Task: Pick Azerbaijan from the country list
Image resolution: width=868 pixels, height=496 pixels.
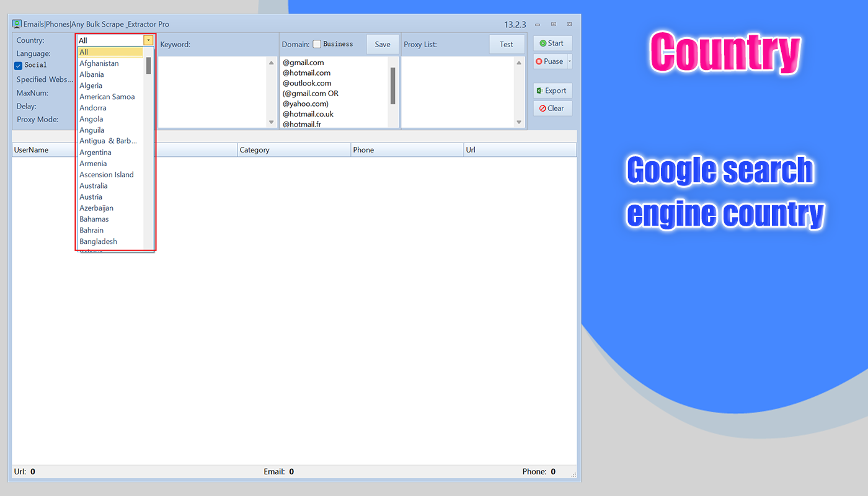Action: pyautogui.click(x=110, y=208)
